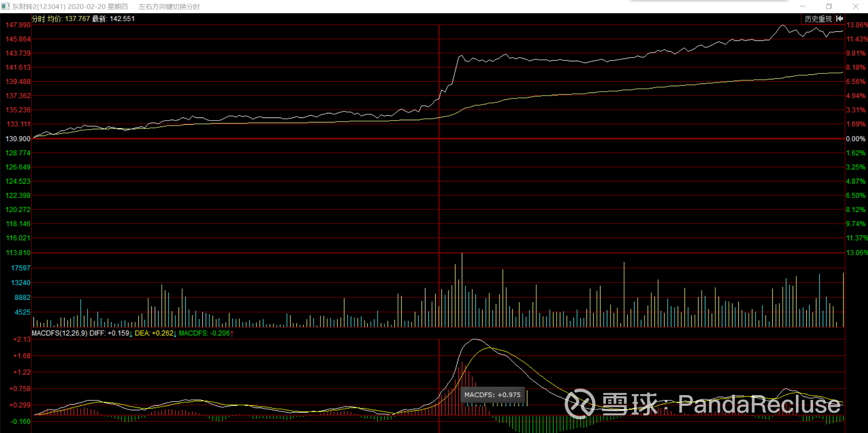The height and width of the screenshot is (433, 868).
Task: Click the 历史重现 history replay button
Action: tap(818, 19)
